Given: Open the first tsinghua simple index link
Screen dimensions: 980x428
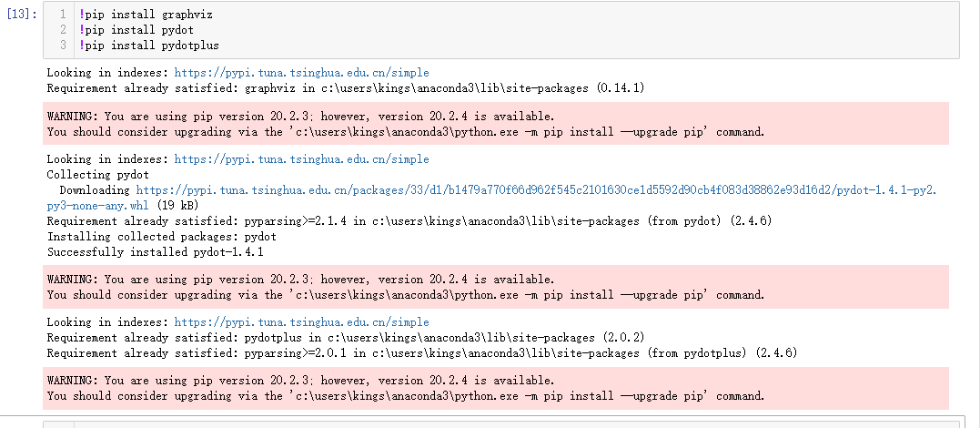Looking at the screenshot, I should [301, 73].
